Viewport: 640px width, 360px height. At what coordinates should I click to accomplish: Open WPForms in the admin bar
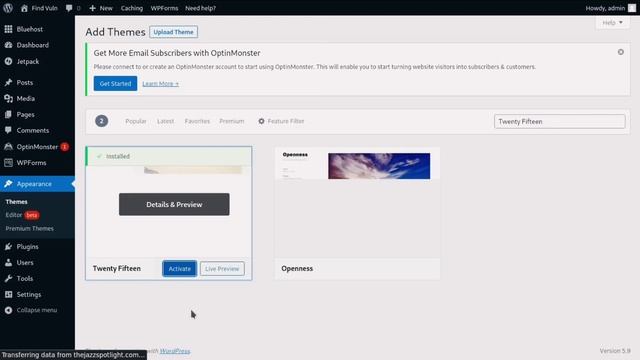(164, 8)
